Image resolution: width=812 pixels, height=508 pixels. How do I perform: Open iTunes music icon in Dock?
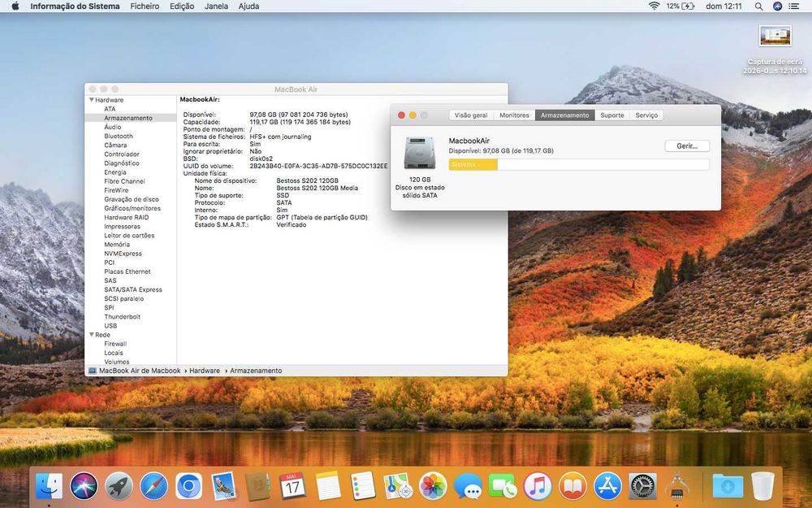[x=538, y=487]
